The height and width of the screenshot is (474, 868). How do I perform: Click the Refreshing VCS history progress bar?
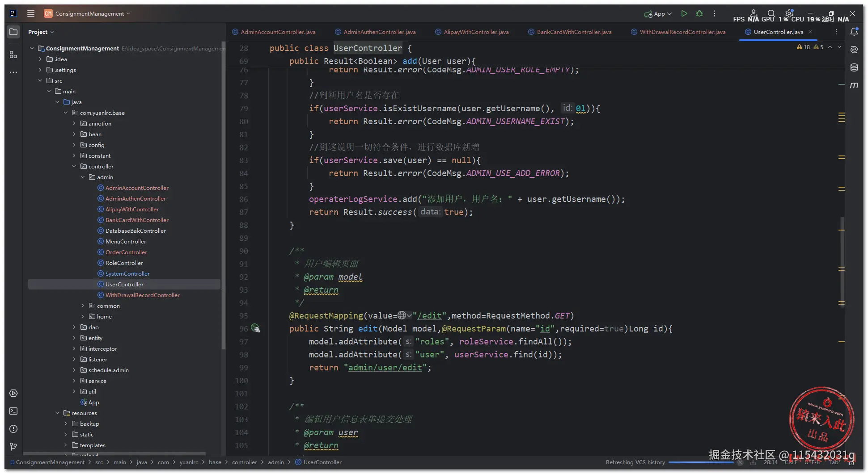701,462
